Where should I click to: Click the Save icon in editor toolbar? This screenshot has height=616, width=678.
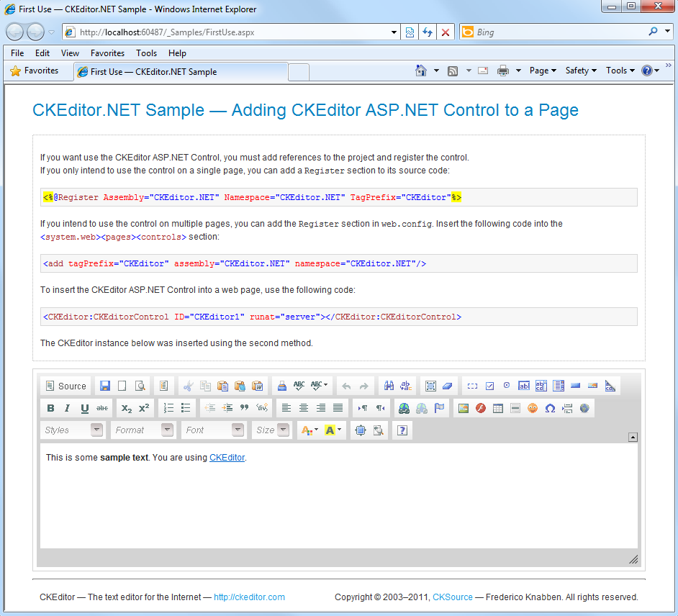click(x=104, y=386)
